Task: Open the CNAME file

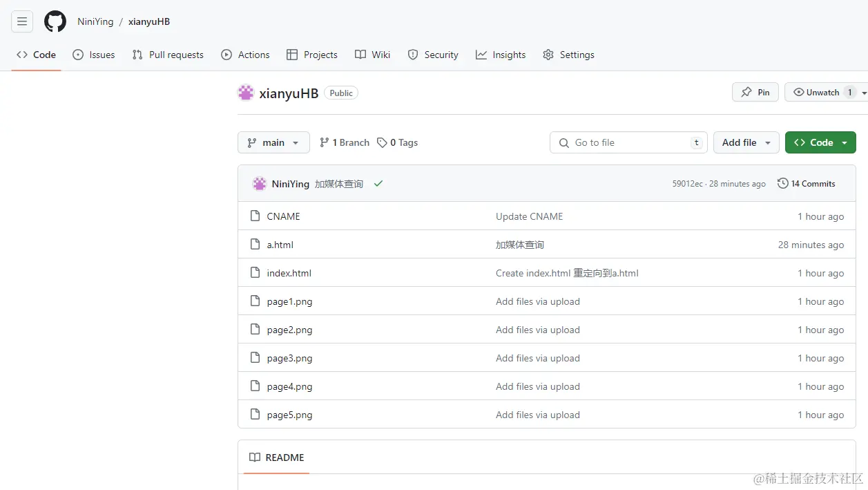Action: click(284, 216)
